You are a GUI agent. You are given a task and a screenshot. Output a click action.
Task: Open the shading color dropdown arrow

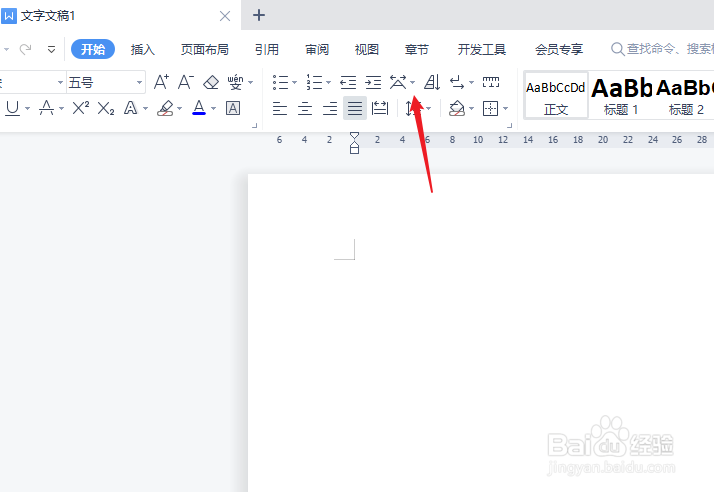click(471, 108)
